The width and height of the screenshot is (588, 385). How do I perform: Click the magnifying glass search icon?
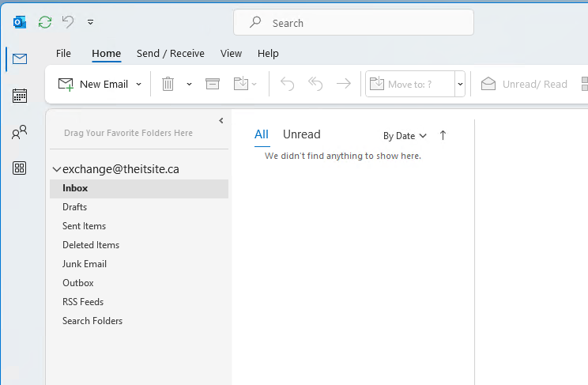point(255,22)
